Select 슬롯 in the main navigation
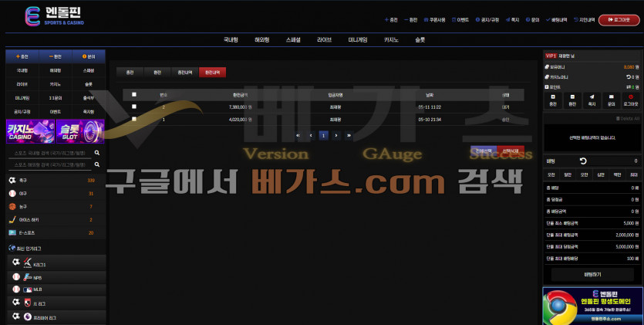 420,40
